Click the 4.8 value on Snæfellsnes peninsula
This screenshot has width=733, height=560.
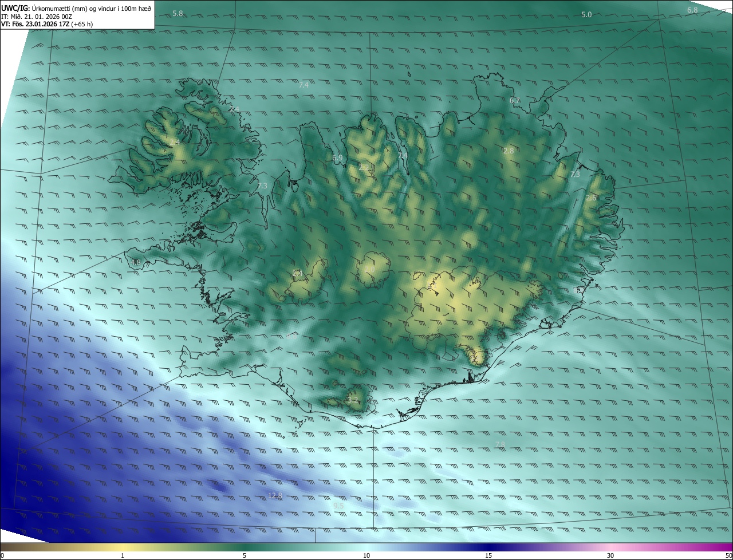click(136, 263)
